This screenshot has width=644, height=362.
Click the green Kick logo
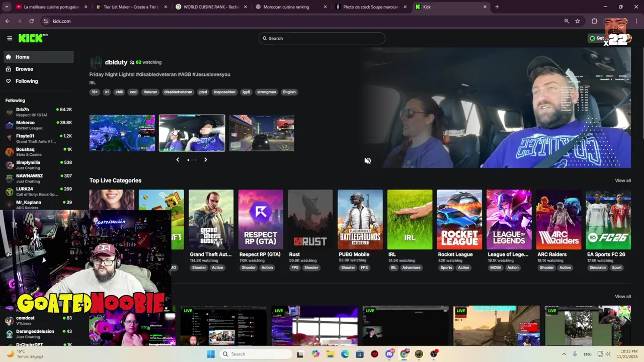[33, 38]
